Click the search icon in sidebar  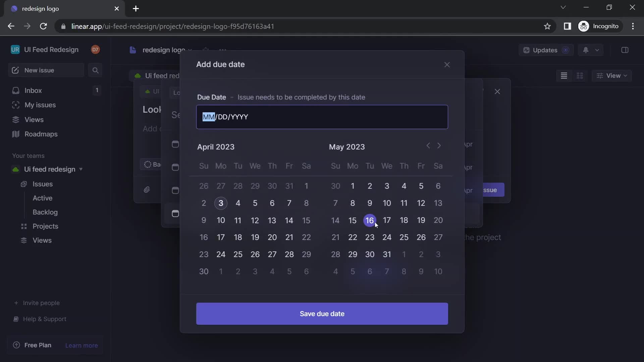96,70
